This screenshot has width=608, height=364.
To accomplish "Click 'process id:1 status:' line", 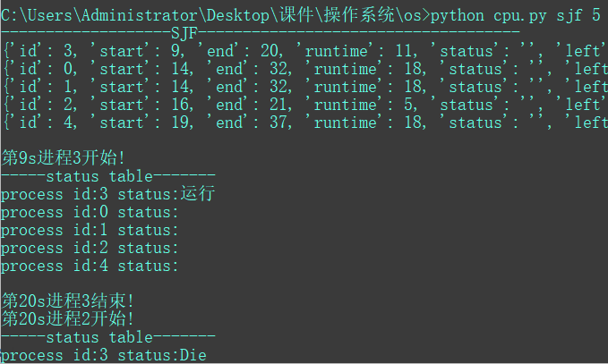I will click(x=90, y=230).
